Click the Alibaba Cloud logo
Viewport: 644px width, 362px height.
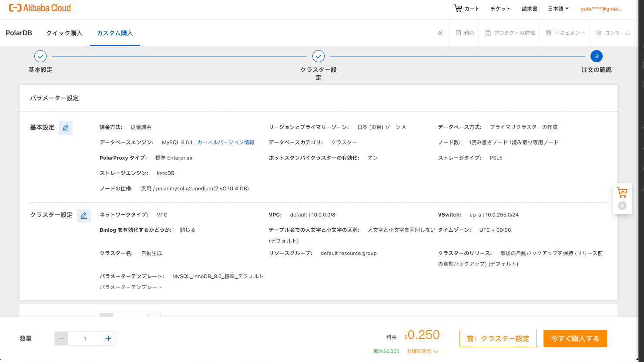40,7
